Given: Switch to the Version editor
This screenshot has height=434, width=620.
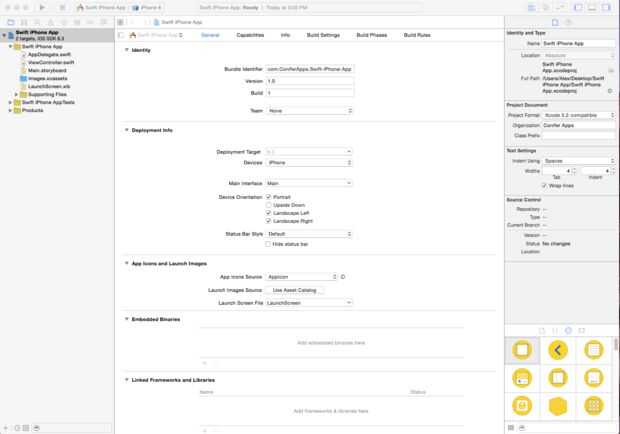Looking at the screenshot, I should point(560,8).
